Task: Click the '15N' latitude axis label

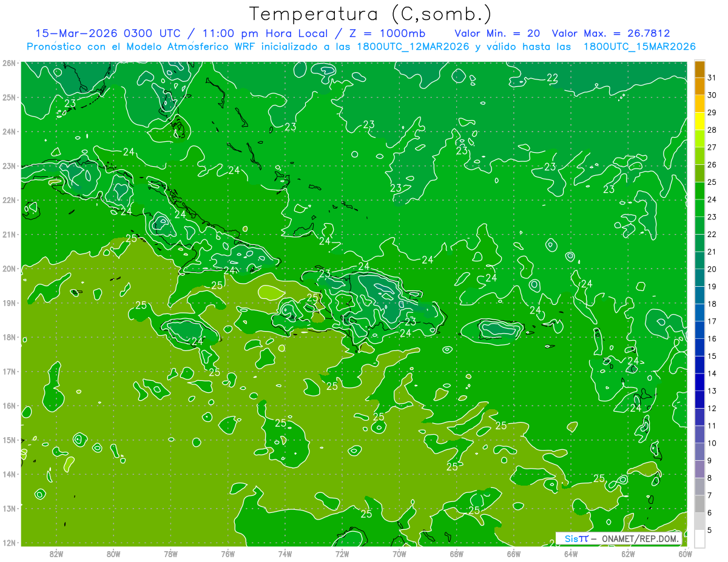Action: [x=8, y=440]
